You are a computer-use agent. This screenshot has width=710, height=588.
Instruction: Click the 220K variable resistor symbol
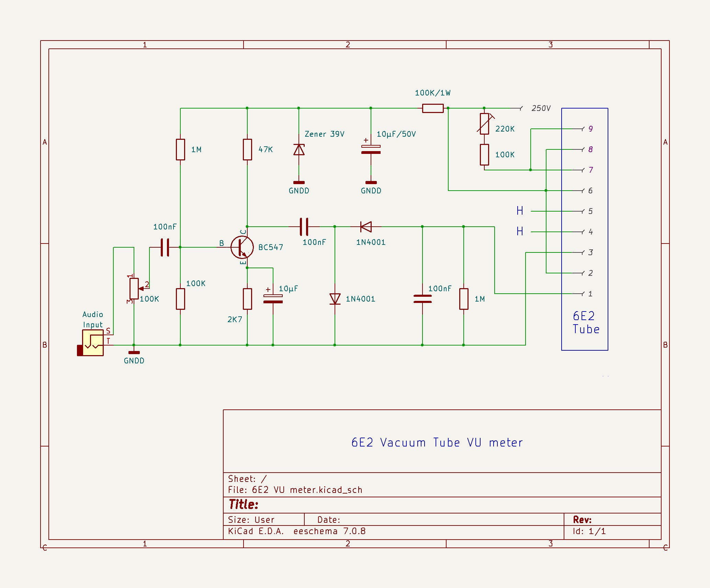pyautogui.click(x=484, y=124)
